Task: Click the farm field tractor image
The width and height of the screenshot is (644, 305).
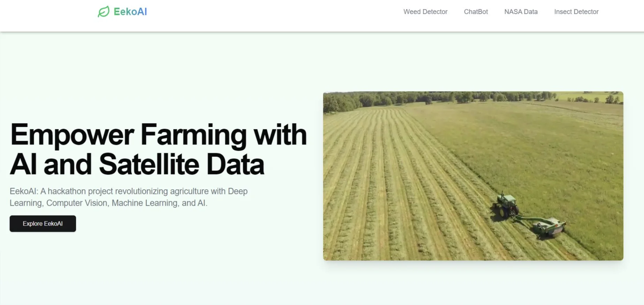Action: (x=473, y=176)
